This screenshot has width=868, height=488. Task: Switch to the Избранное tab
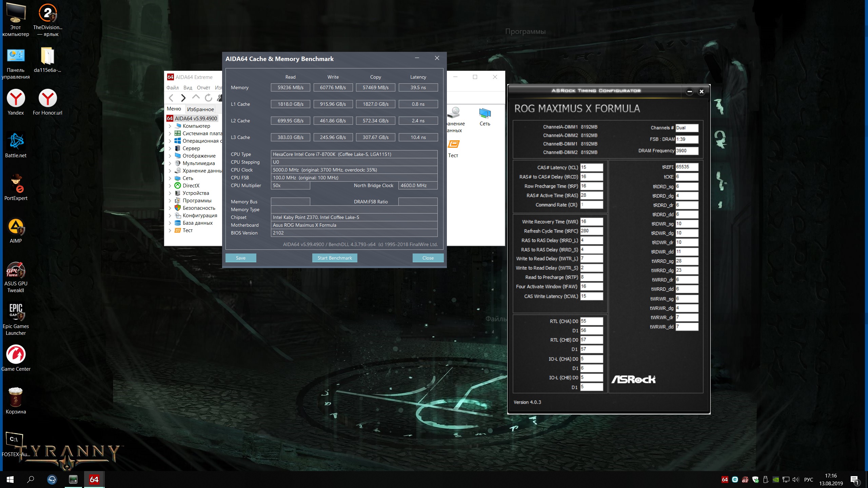pos(200,109)
